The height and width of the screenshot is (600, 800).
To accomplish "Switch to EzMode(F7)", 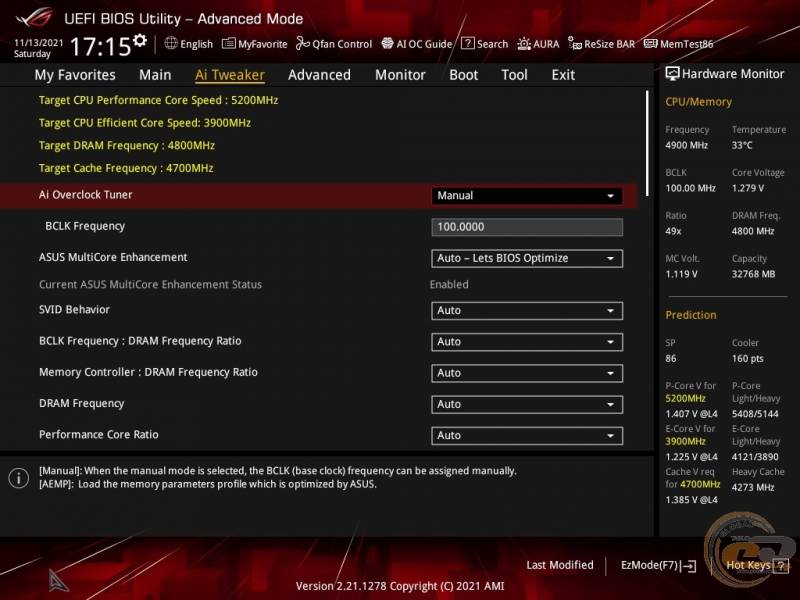I will 658,565.
